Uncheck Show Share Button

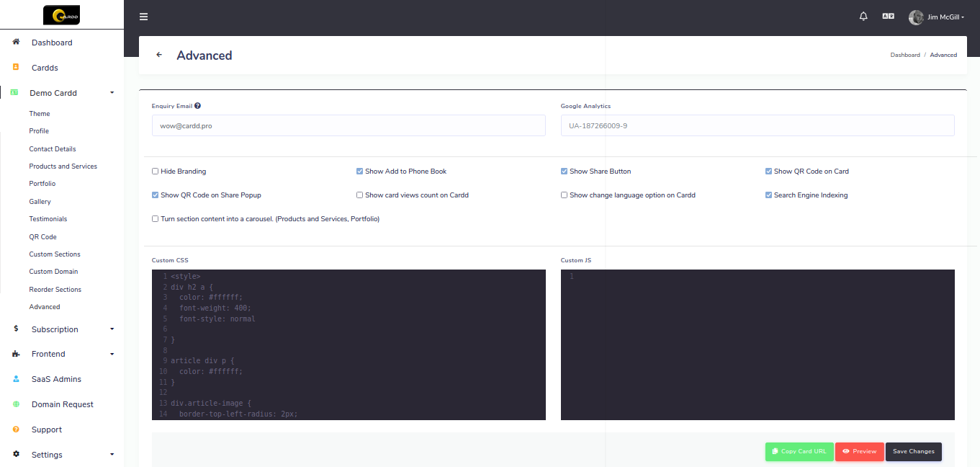tap(565, 172)
